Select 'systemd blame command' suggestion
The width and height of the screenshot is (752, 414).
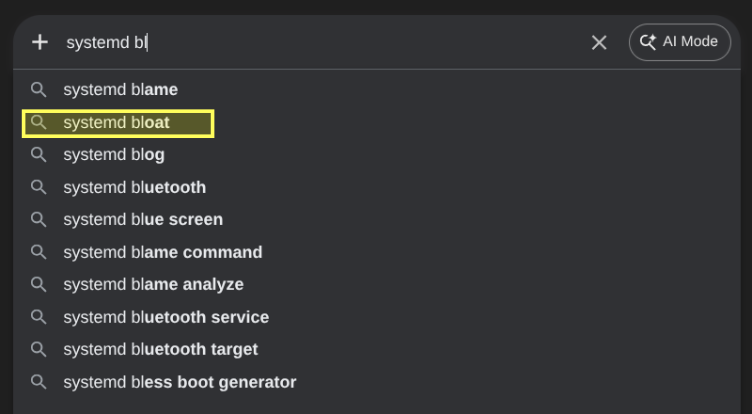(162, 252)
